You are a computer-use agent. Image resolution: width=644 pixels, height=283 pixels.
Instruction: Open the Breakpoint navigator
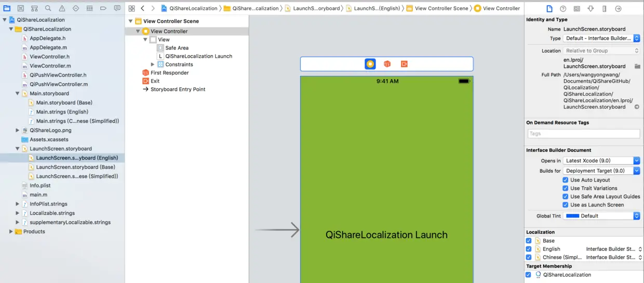point(103,8)
